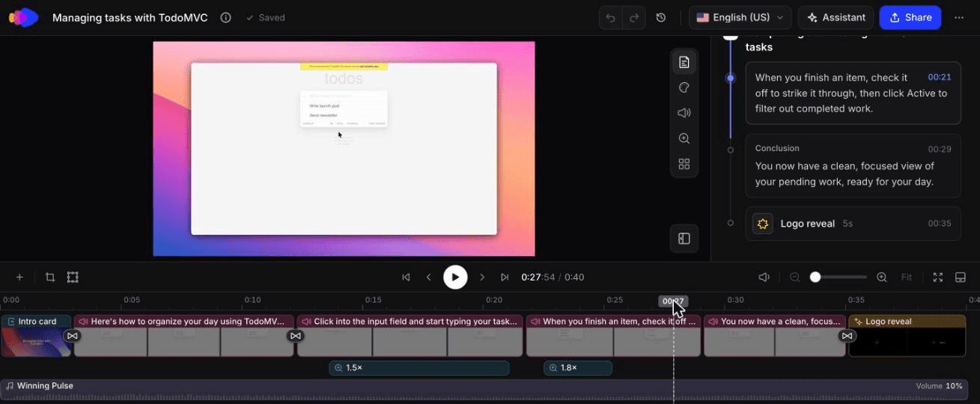Click the 00:21 timestamp link
The image size is (980, 404).
(x=940, y=77)
